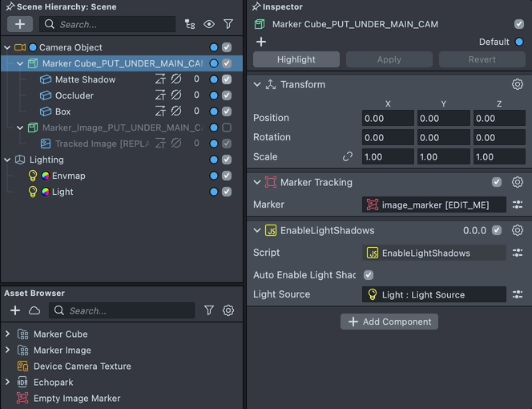This screenshot has height=409, width=532.
Task: Collapse the EnableLightShadows component section
Action: tap(257, 230)
